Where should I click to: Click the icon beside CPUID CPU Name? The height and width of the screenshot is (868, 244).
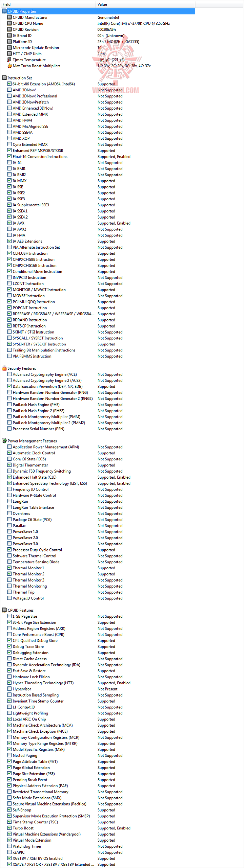[9, 24]
